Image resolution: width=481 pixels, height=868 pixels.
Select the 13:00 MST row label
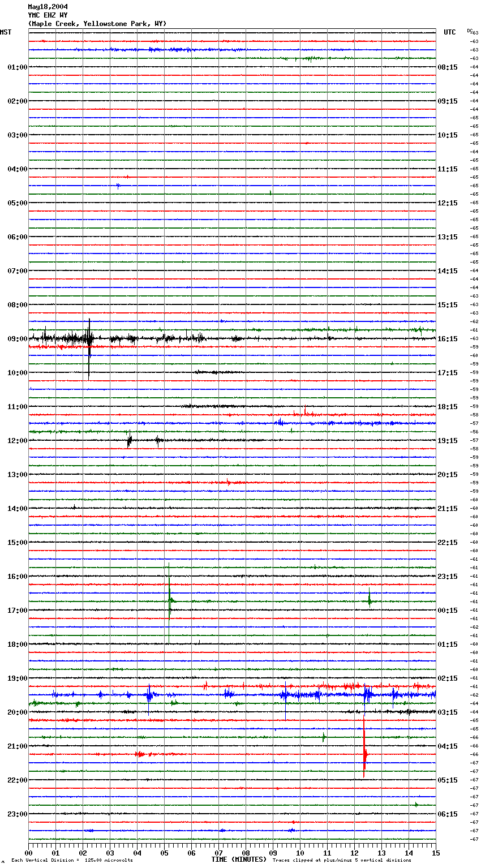18,475
